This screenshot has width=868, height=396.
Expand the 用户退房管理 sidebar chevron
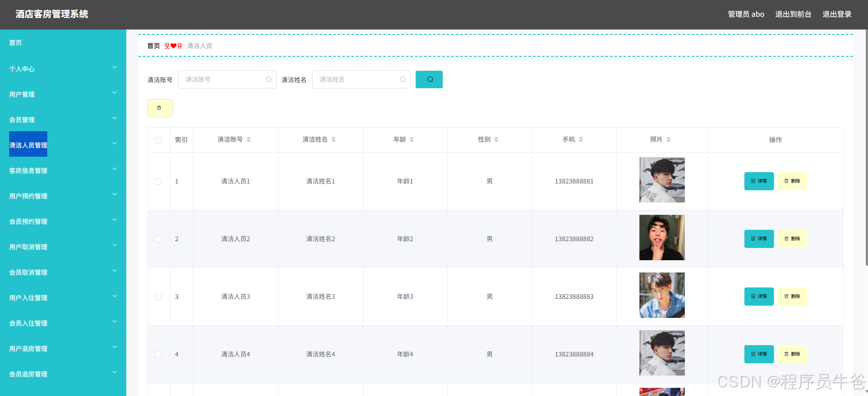(115, 347)
